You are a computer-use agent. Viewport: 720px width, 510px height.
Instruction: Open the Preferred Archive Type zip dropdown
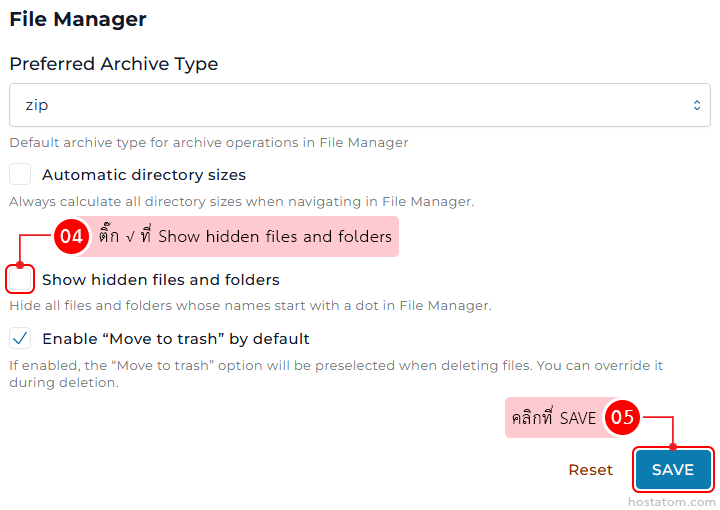(360, 105)
